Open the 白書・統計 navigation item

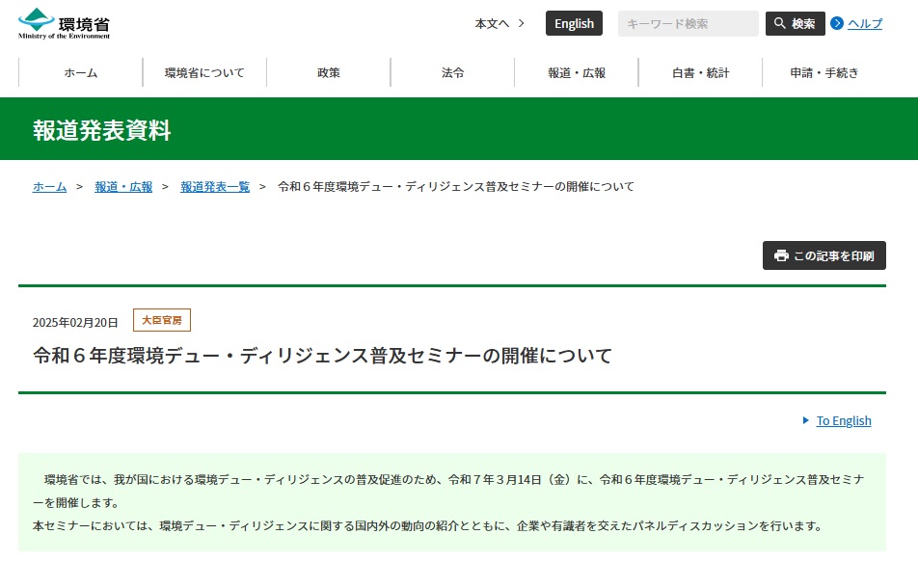[x=701, y=72]
